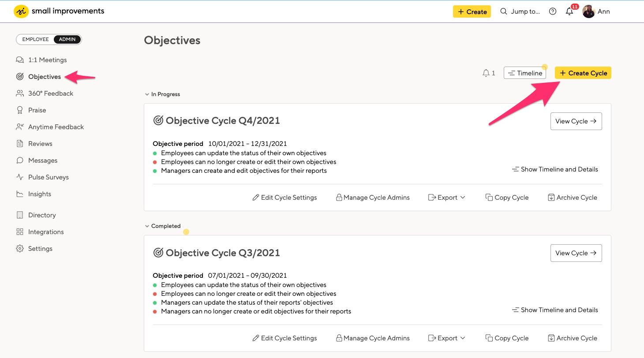Image resolution: width=644 pixels, height=358 pixels.
Task: Open the help question mark icon
Action: point(553,12)
